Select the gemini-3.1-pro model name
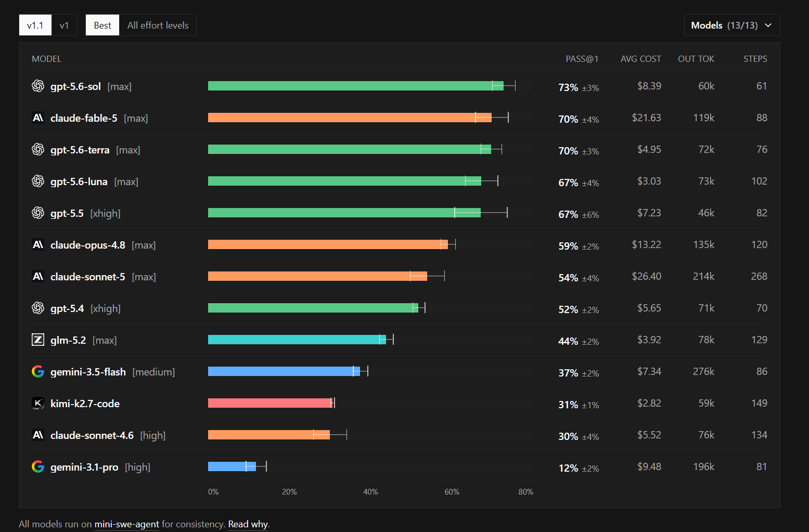The height and width of the screenshot is (532, 809). pos(84,467)
